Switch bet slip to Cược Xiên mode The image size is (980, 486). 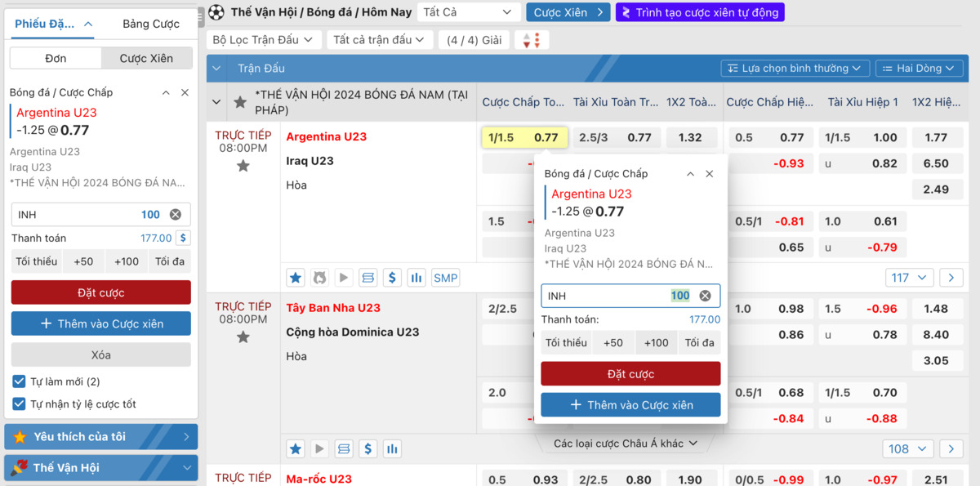pos(146,59)
